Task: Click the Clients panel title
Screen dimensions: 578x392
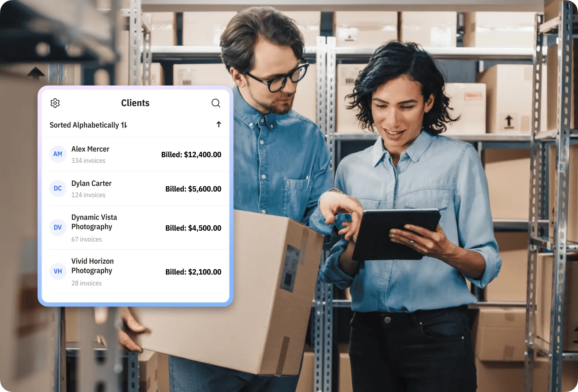Action: point(135,103)
